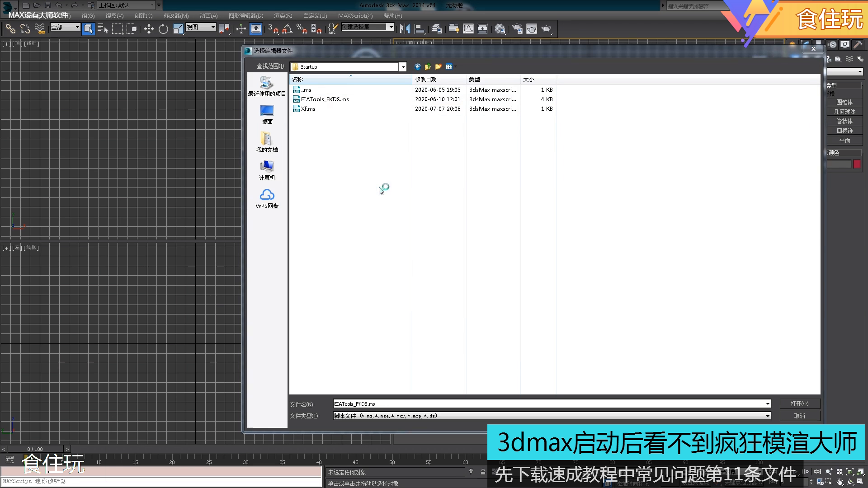Open the 帮助(H) menu
868x488 pixels.
(392, 16)
